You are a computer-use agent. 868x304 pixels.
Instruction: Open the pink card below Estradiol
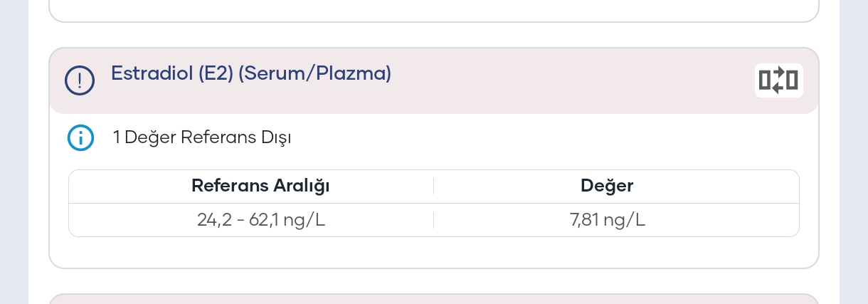pyautogui.click(x=434, y=298)
